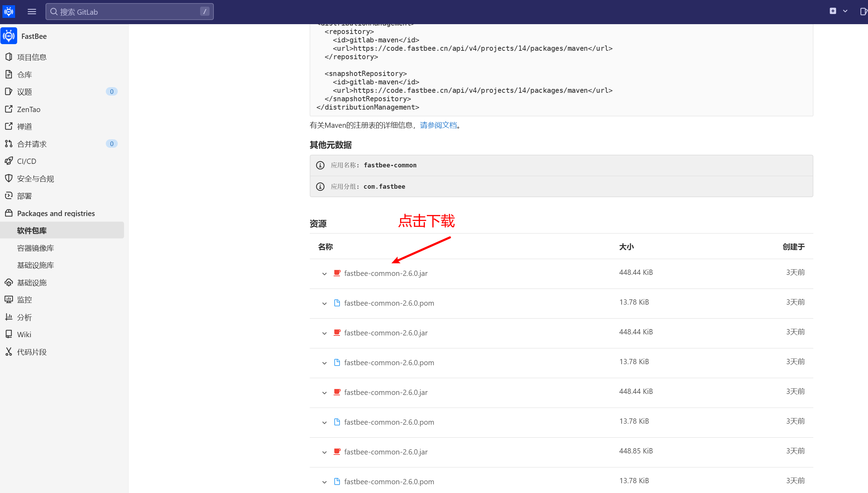Click jar file icon in the 448.85 KiB row
Viewport: 868px width, 493px height.
[337, 452]
